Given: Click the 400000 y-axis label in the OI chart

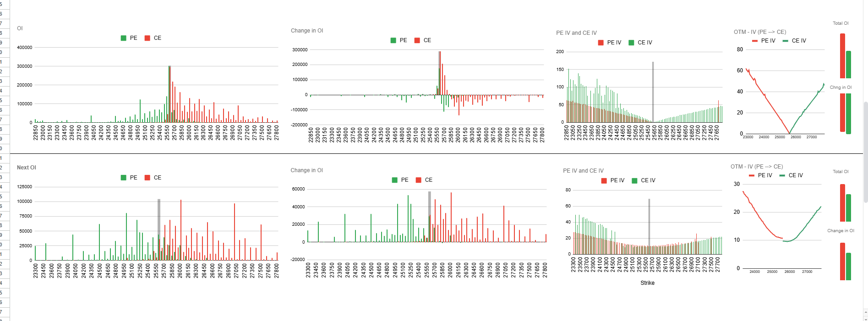Looking at the screenshot, I should click(x=25, y=48).
